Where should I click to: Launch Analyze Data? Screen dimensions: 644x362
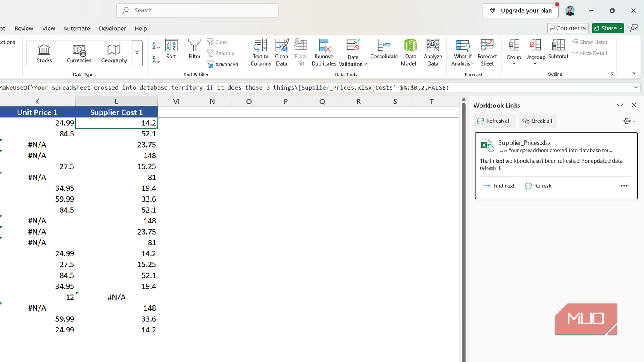(433, 52)
